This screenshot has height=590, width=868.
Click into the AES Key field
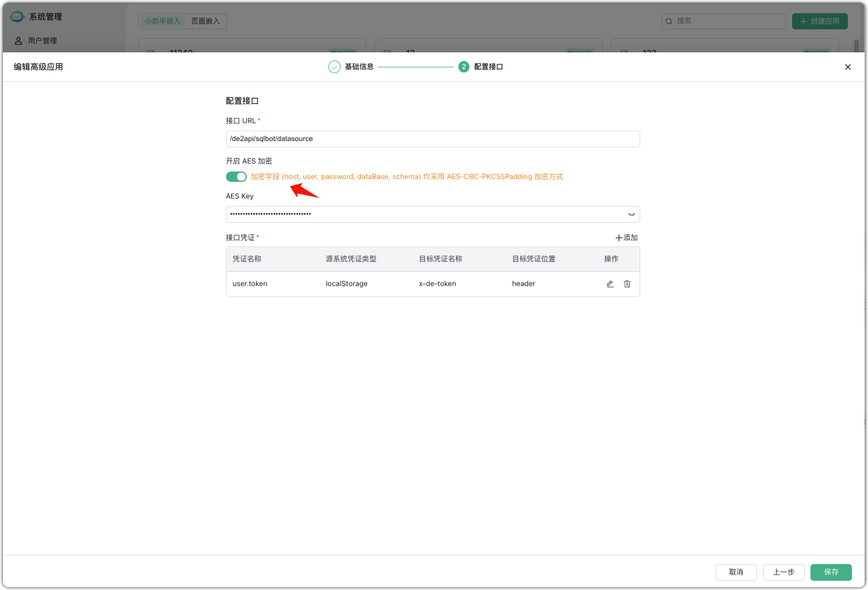(x=426, y=215)
